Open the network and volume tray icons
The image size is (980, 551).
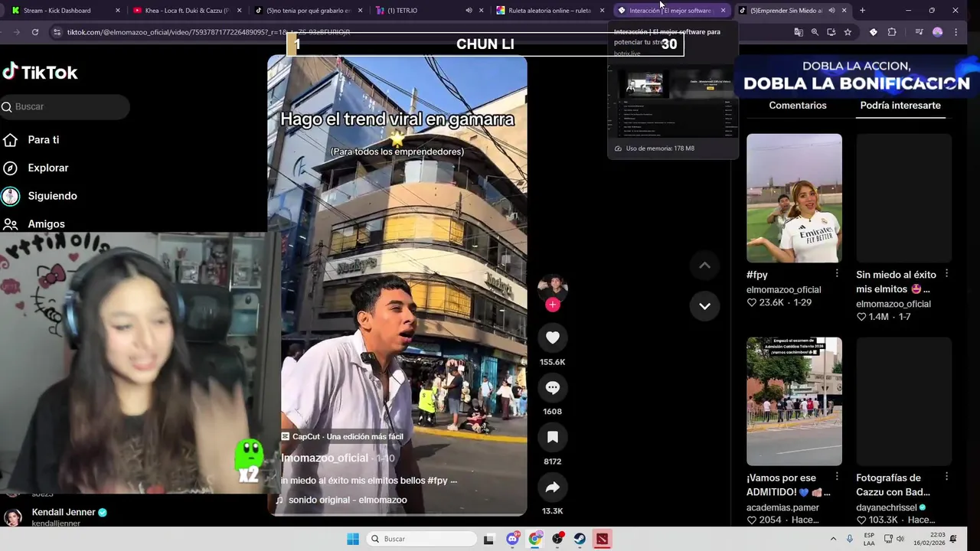point(894,539)
